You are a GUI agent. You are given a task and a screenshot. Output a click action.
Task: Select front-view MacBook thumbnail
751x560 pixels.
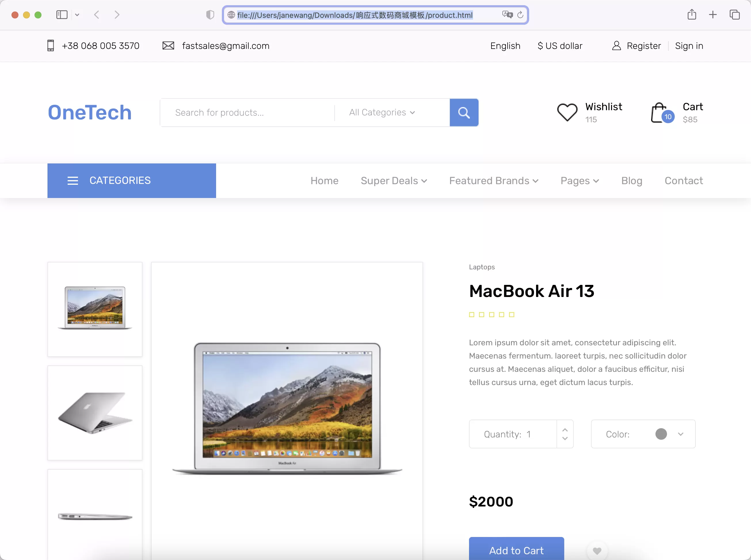tap(95, 309)
